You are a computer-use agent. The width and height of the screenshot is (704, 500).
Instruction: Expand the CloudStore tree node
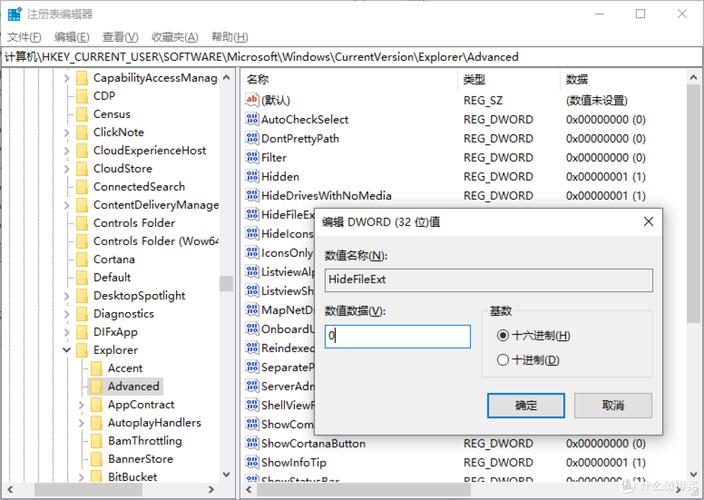click(66, 169)
